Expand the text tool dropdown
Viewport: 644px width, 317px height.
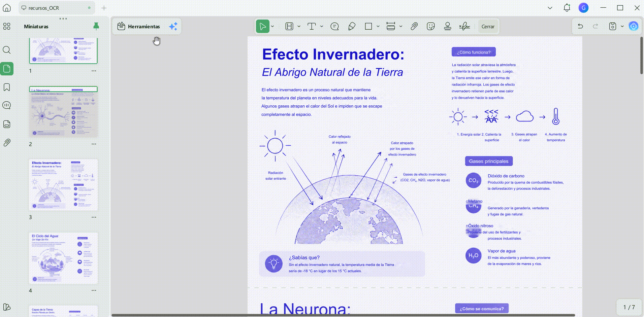point(322,26)
